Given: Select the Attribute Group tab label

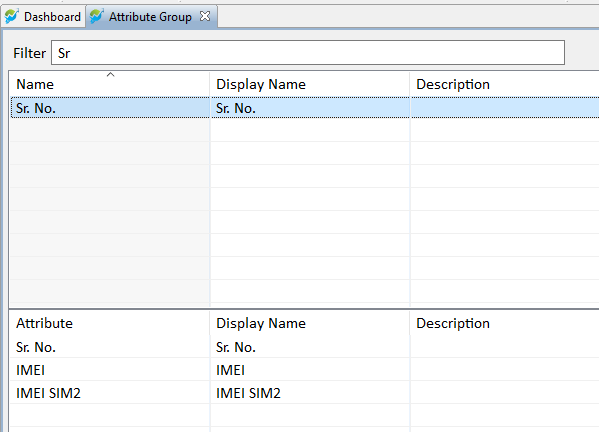Looking at the screenshot, I should pos(150,17).
